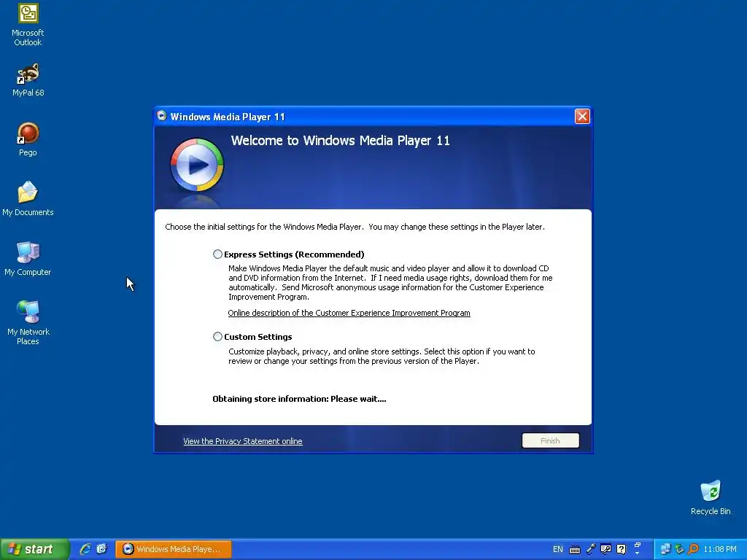This screenshot has width=747, height=560.
Task: Open the Customer Experience Improvement Program link
Action: [x=349, y=313]
